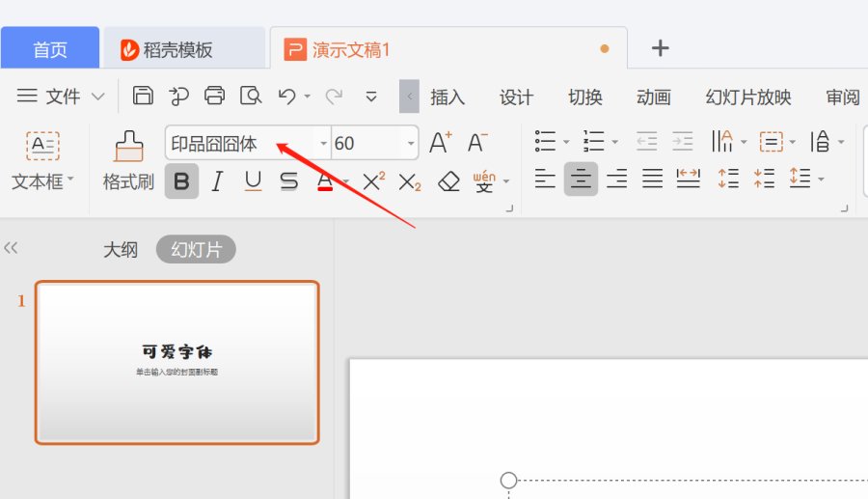Expand the font size 60 dropdown
The height and width of the screenshot is (499, 868).
[411, 144]
